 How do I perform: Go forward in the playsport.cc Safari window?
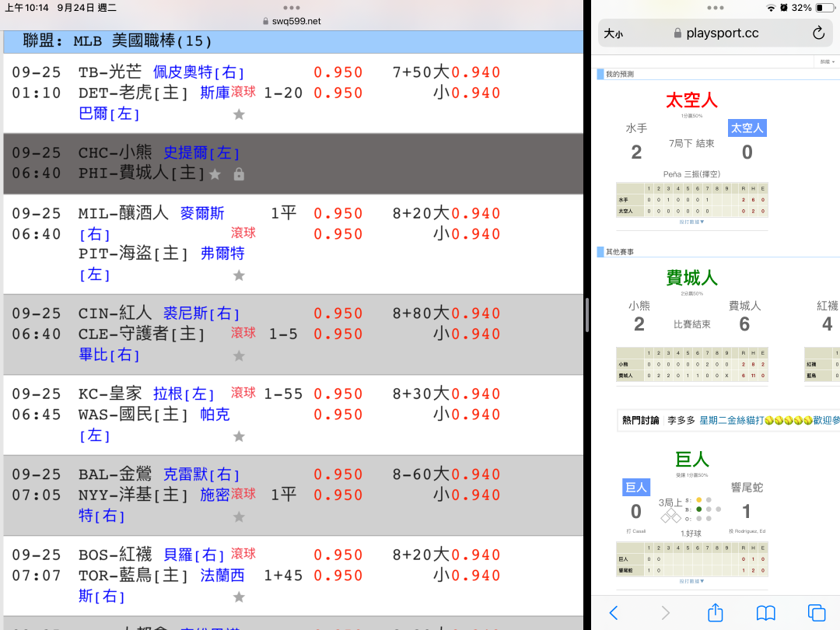665,612
